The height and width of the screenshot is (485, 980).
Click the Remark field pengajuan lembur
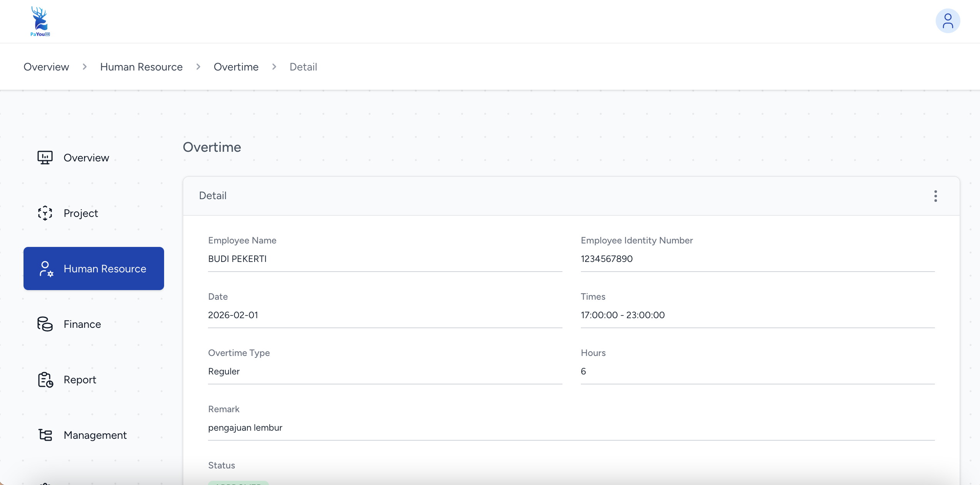click(x=245, y=428)
